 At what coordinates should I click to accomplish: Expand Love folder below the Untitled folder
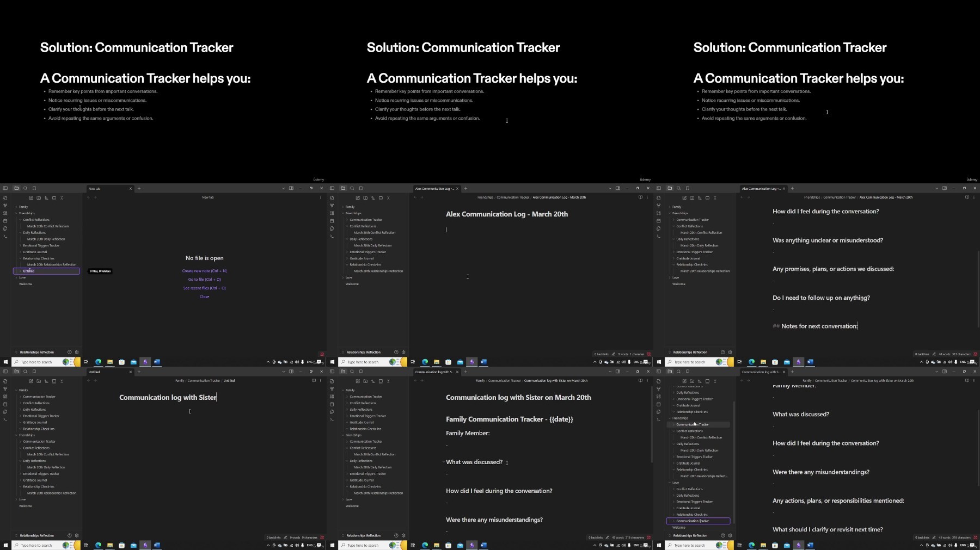[x=16, y=277]
